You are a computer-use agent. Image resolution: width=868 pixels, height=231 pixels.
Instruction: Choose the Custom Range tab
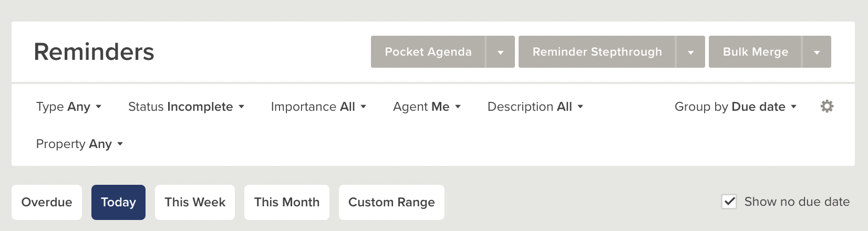391,202
